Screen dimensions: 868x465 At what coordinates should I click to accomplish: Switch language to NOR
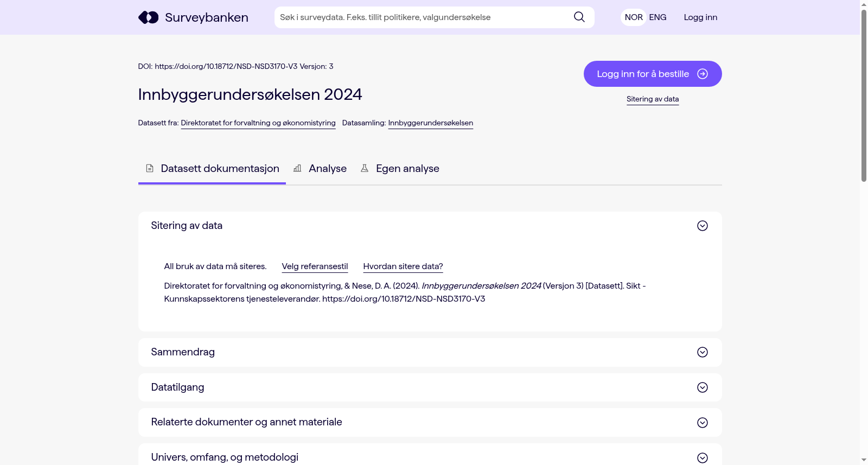point(634,17)
